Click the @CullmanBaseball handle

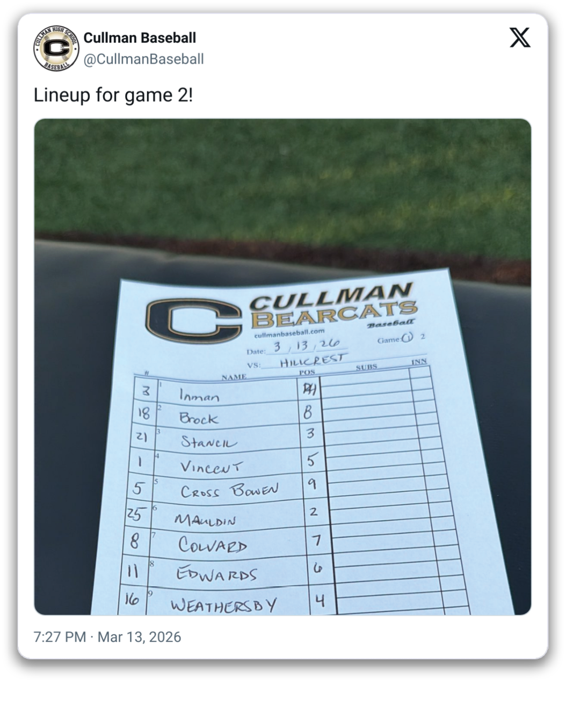tap(143, 59)
